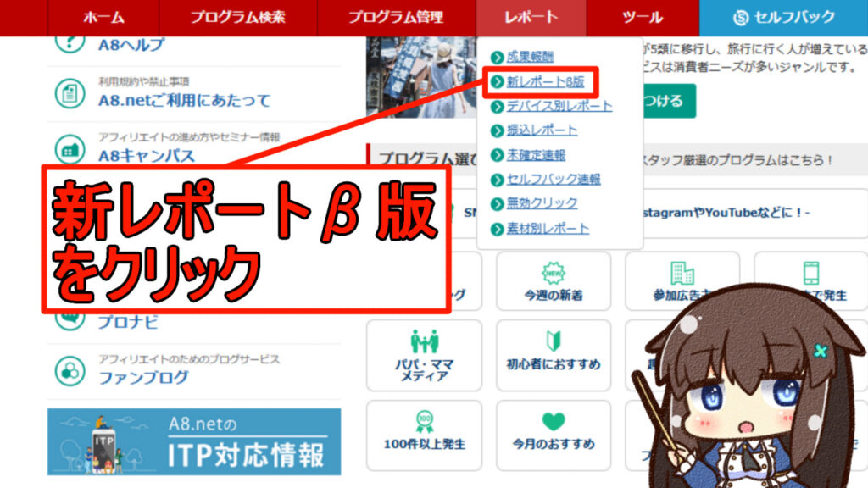Click the arrow icon beside 無効クリック
Image resolution: width=868 pixels, height=488 pixels.
[x=497, y=203]
